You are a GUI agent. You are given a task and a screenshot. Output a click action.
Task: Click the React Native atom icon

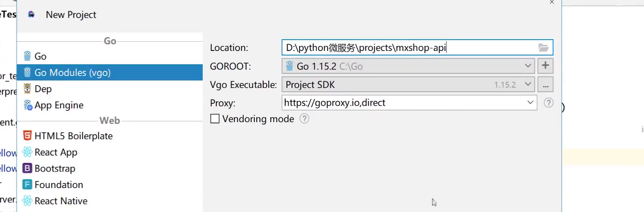pos(27,201)
